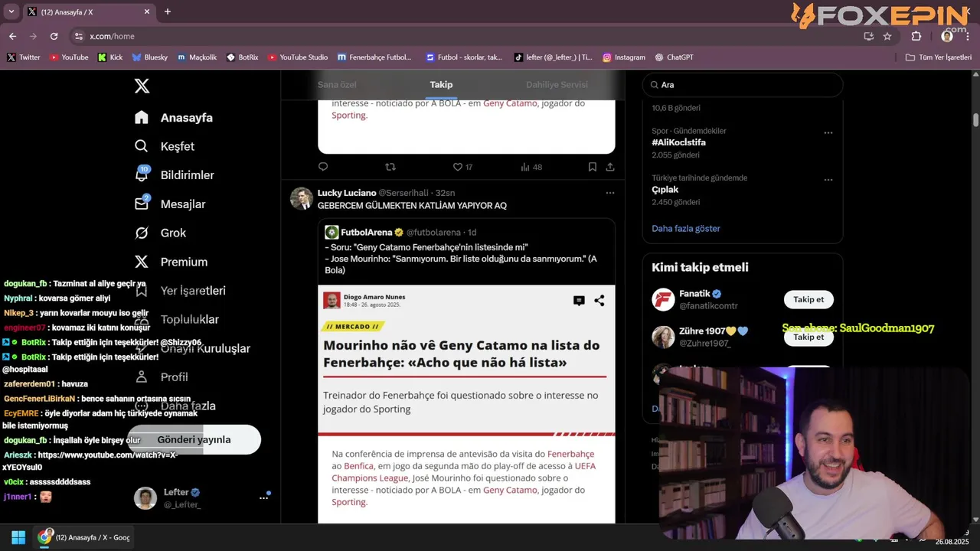Click the Mesajlar envelope icon

(142, 204)
